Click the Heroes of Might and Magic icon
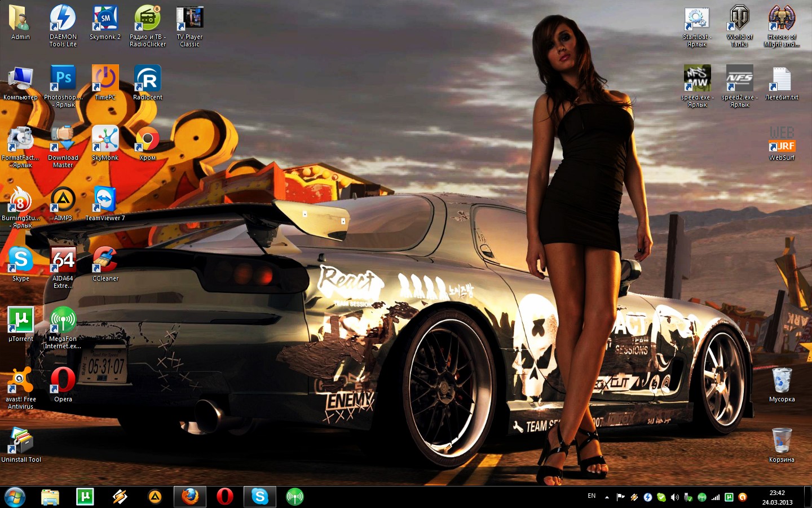Image resolution: width=812 pixels, height=508 pixels. pos(782,26)
